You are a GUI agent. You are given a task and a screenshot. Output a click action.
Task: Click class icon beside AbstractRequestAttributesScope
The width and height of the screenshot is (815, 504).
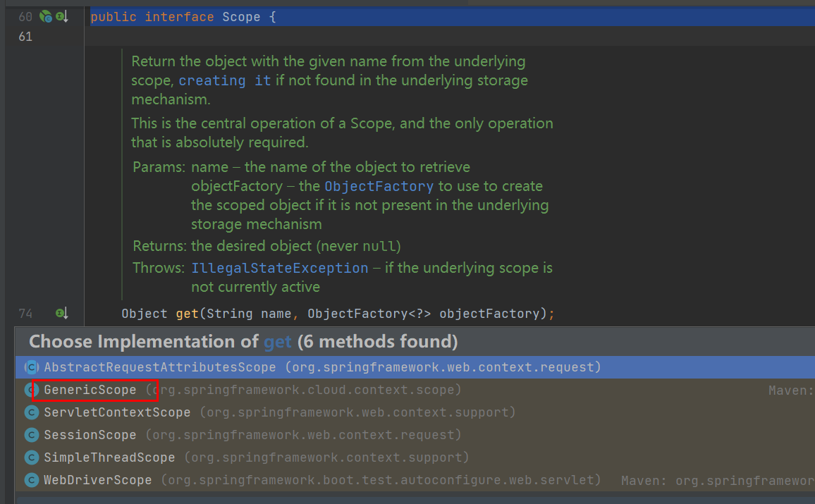[x=32, y=367]
